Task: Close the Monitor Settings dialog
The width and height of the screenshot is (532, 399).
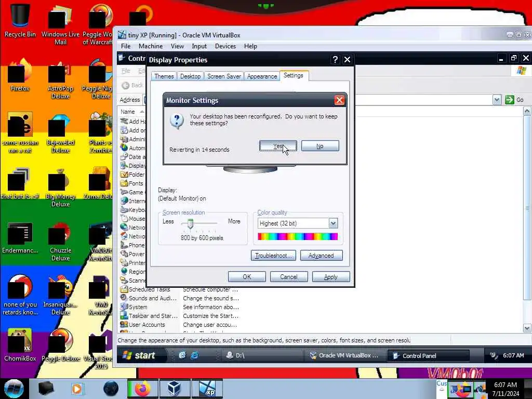Action: click(339, 100)
